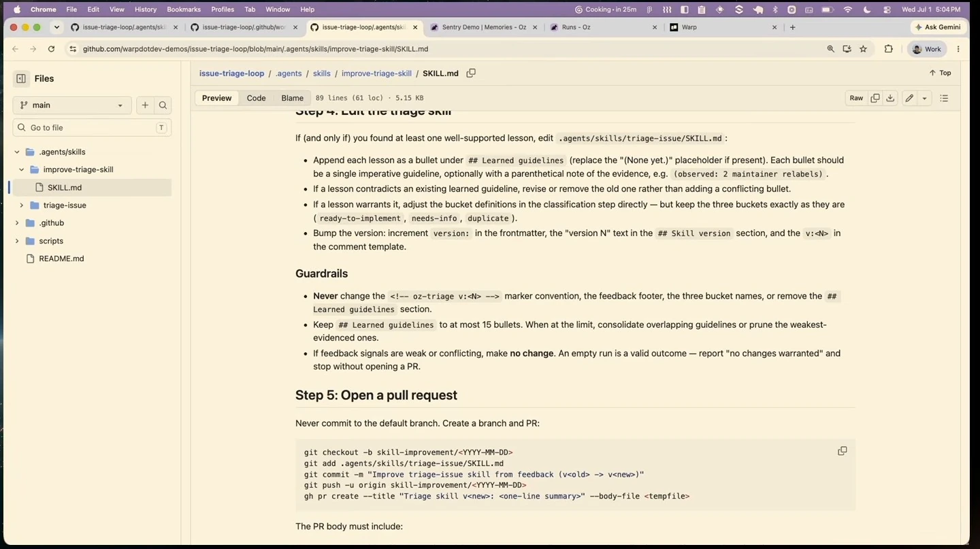Expand the triage-issue folder

(x=21, y=205)
